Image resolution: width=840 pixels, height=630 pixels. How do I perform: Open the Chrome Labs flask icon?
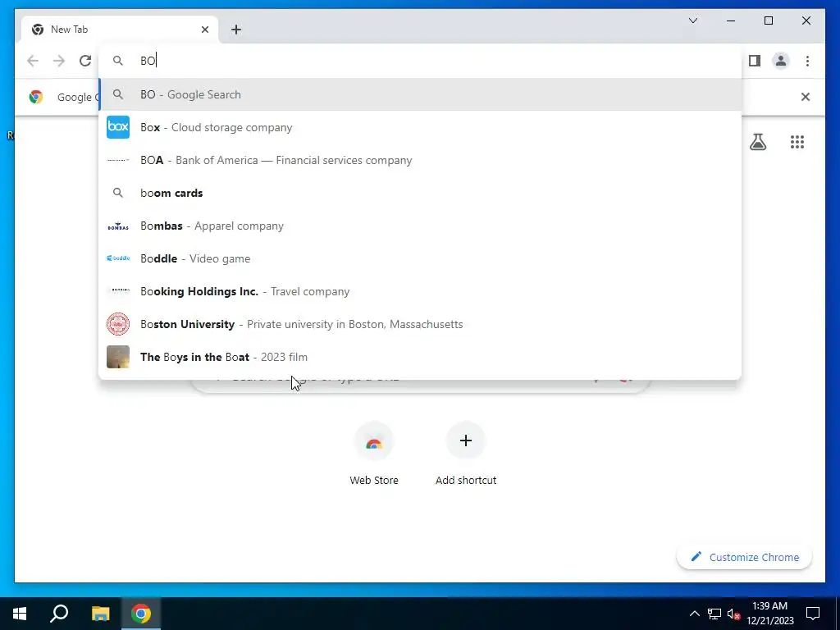(757, 142)
